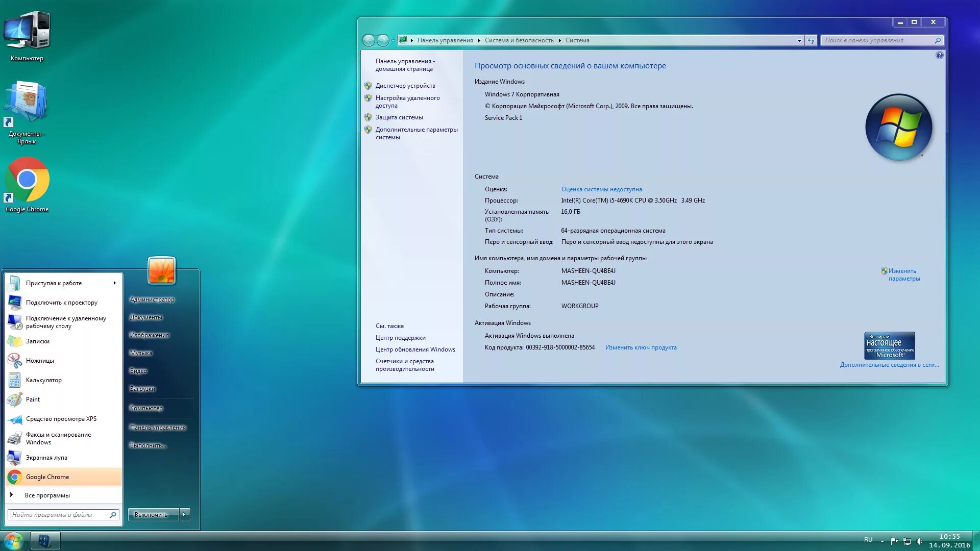980x551 pixels.
Task: Click the Back navigation arrow in System window
Action: pos(368,40)
